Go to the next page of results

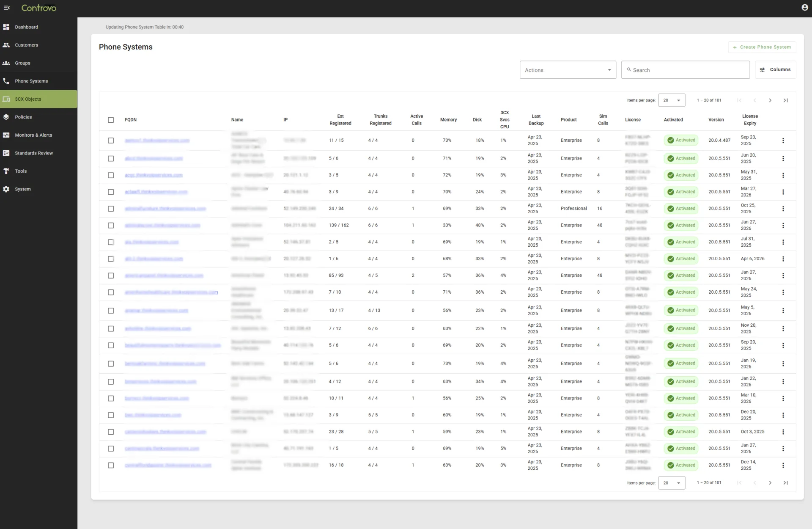(770, 100)
